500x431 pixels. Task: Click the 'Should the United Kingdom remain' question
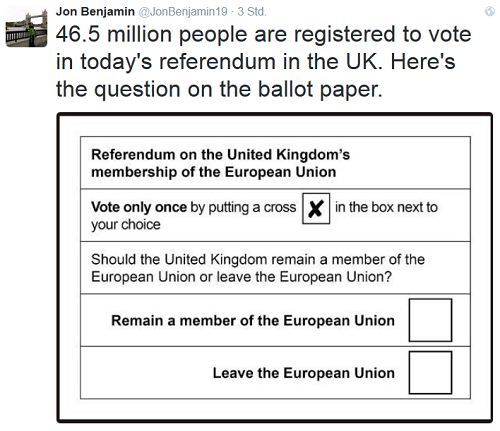[x=258, y=268]
